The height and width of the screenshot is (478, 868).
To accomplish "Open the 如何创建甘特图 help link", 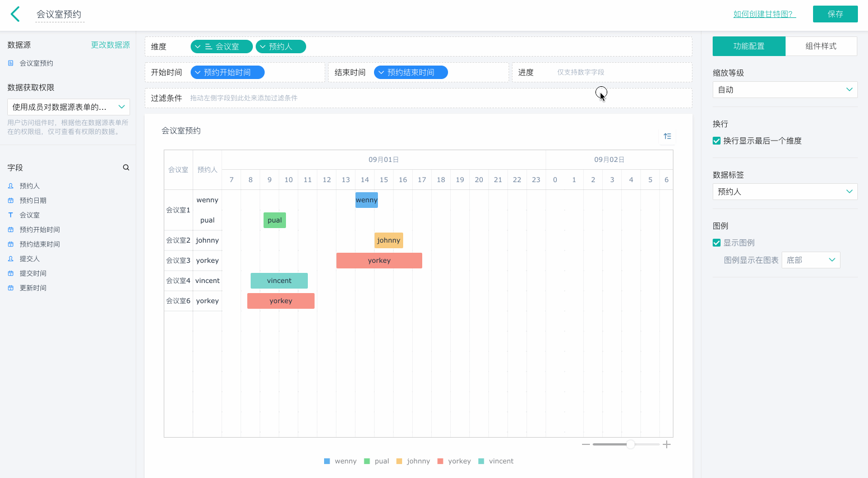I will pyautogui.click(x=764, y=14).
